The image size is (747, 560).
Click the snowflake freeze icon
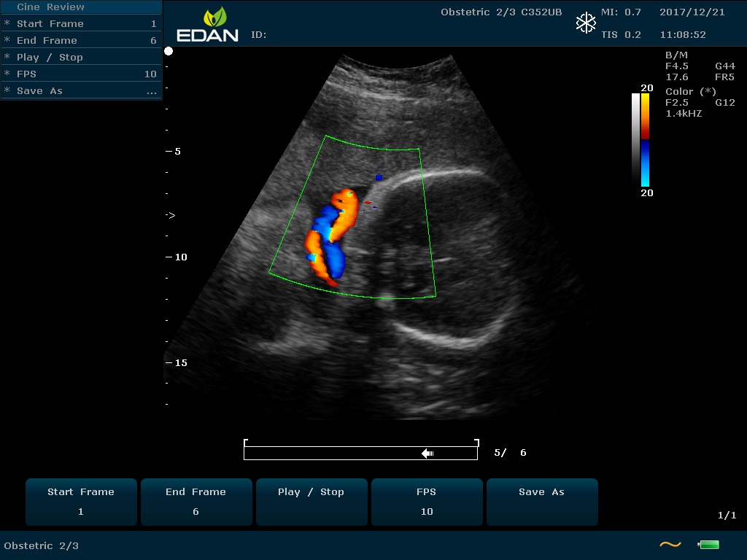[x=586, y=23]
